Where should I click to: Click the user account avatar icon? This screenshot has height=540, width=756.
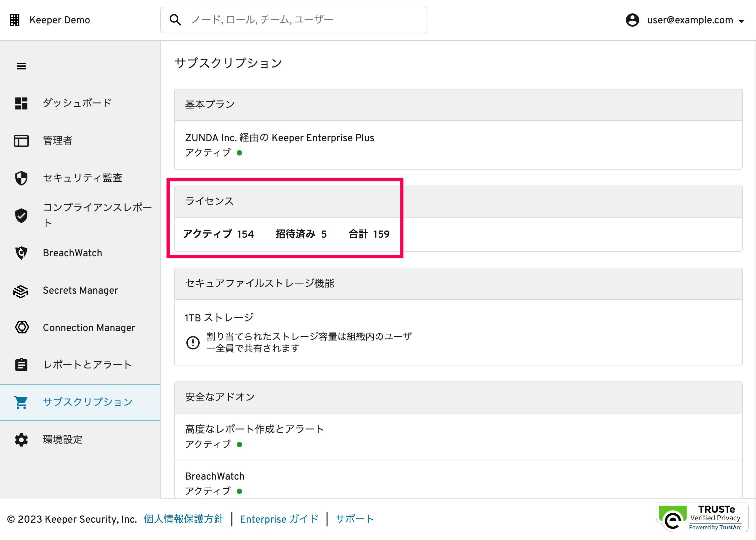coord(632,20)
